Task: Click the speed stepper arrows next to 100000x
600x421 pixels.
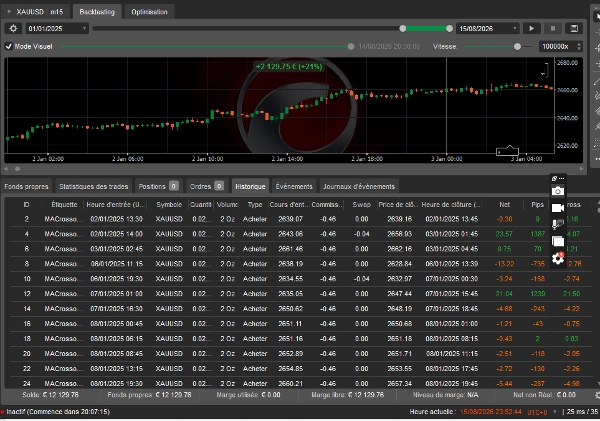Action: pyautogui.click(x=579, y=46)
